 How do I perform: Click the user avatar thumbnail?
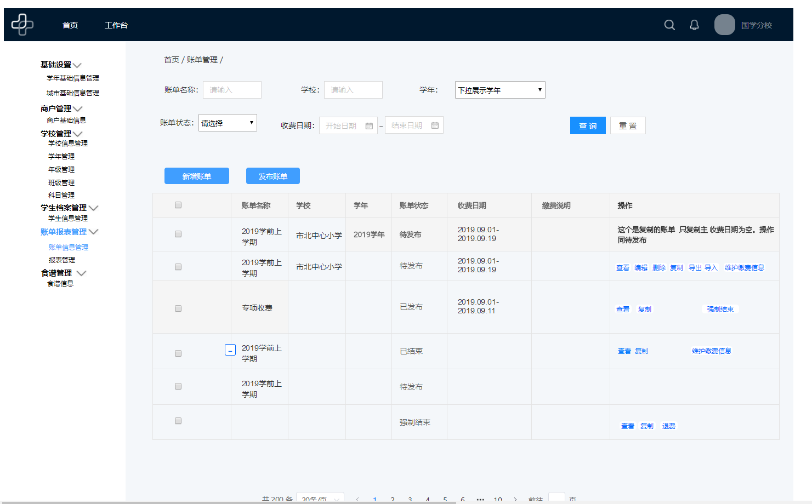coord(724,25)
